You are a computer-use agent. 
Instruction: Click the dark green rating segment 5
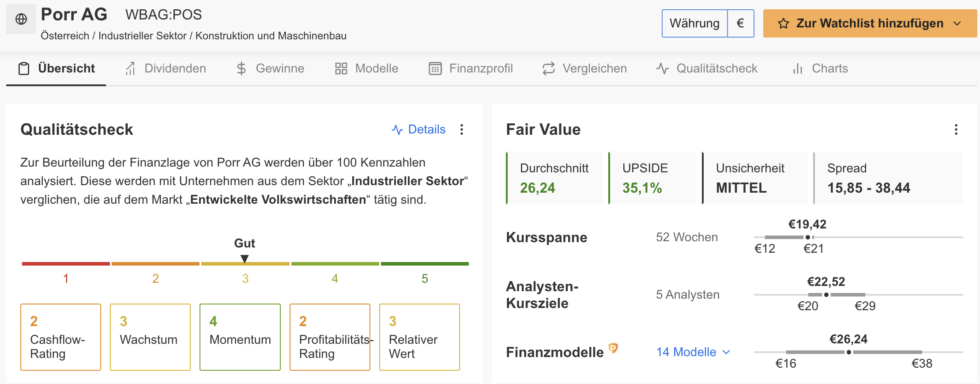(425, 264)
